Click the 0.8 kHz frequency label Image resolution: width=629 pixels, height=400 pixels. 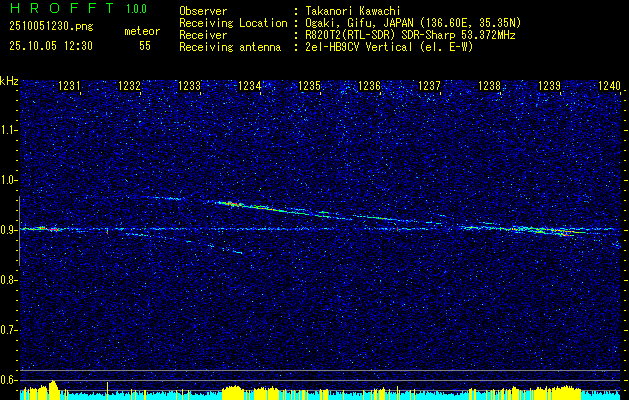tap(9, 280)
